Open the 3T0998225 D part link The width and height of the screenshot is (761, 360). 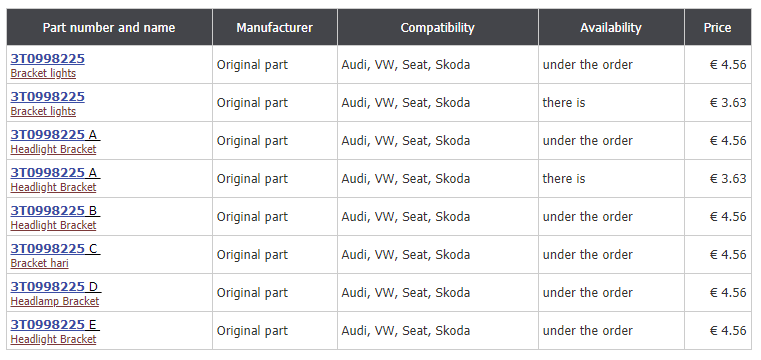pyautogui.click(x=56, y=287)
